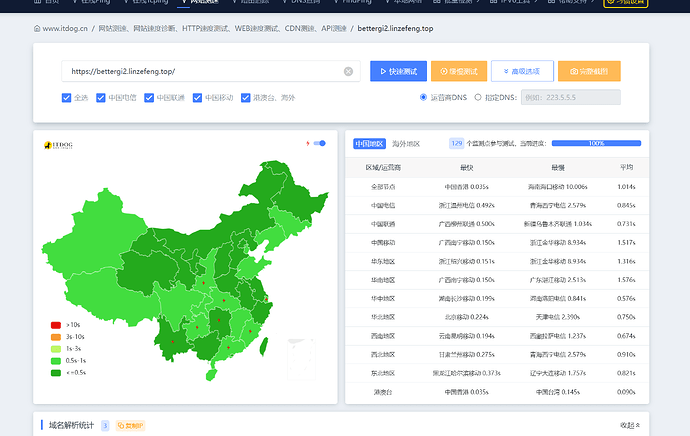Click the orange 缓慢测试 button
Viewport: 690px width, 436px height.
(459, 71)
